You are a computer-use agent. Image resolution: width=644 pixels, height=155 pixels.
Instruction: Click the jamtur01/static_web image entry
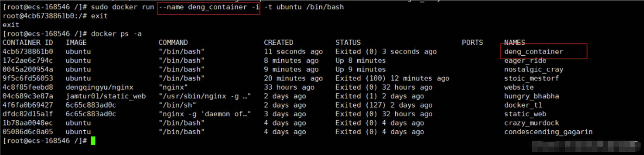pyautogui.click(x=106, y=96)
